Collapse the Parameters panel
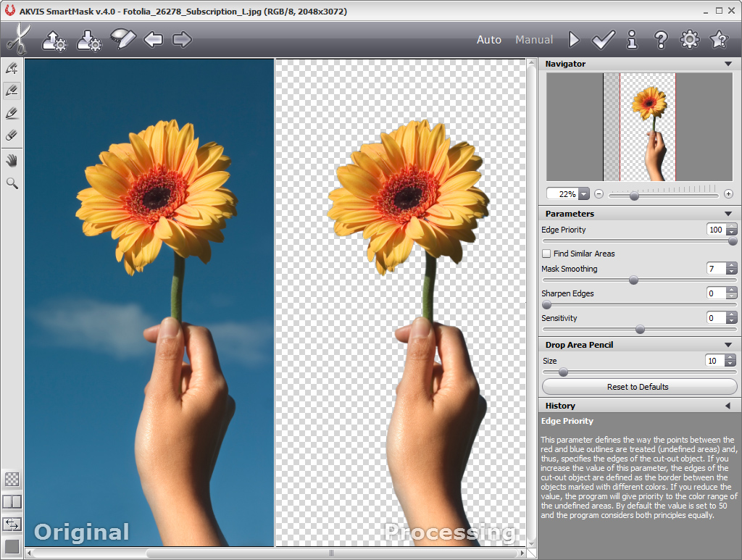 pyautogui.click(x=728, y=214)
